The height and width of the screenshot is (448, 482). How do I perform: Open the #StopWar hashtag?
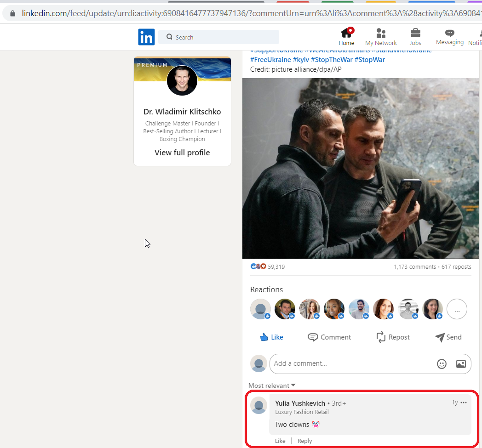pyautogui.click(x=370, y=60)
